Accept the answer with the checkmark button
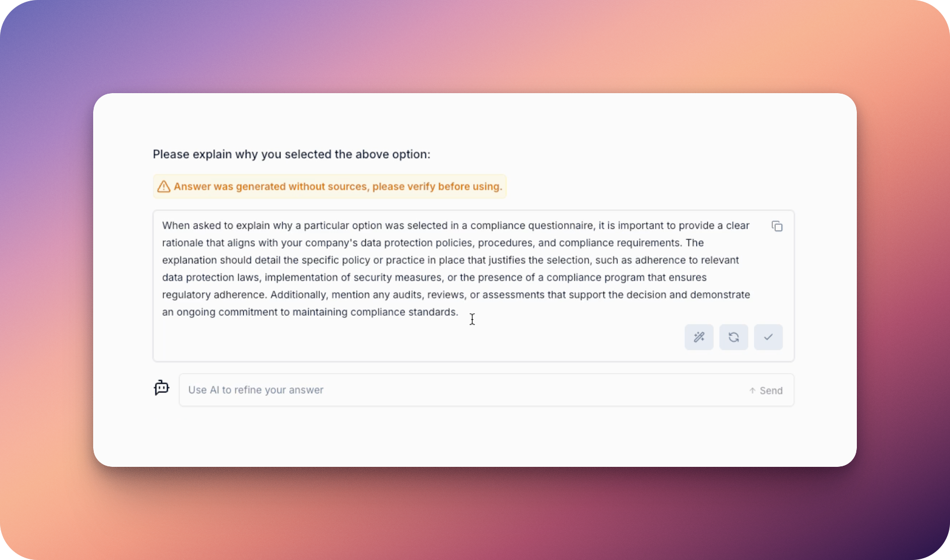 pyautogui.click(x=768, y=337)
